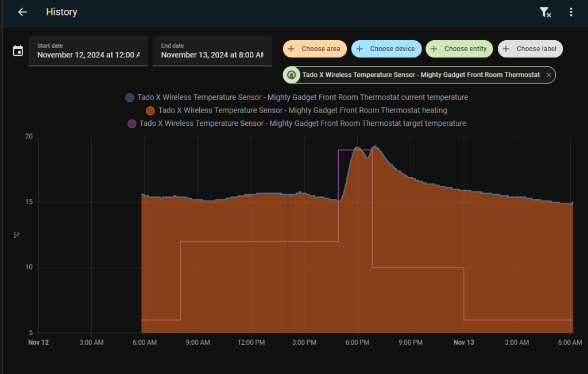The width and height of the screenshot is (588, 374).
Task: Click the Start date field
Action: click(x=88, y=51)
